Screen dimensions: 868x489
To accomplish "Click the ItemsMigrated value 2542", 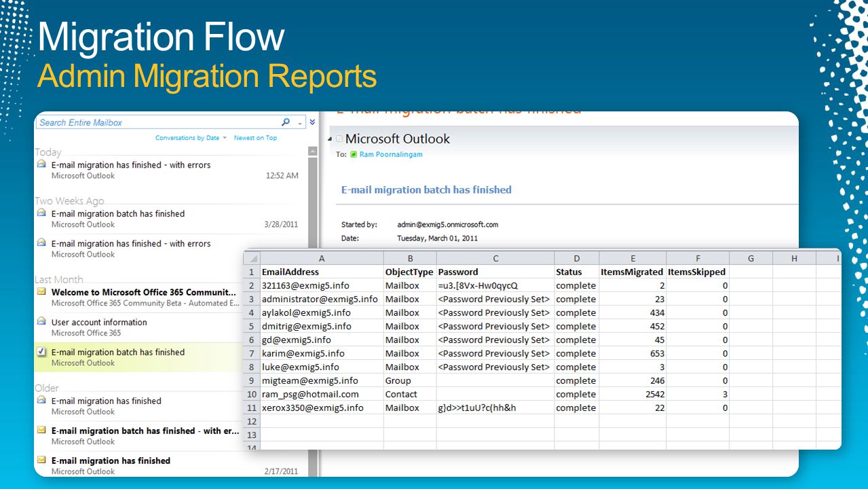I will coord(633,394).
